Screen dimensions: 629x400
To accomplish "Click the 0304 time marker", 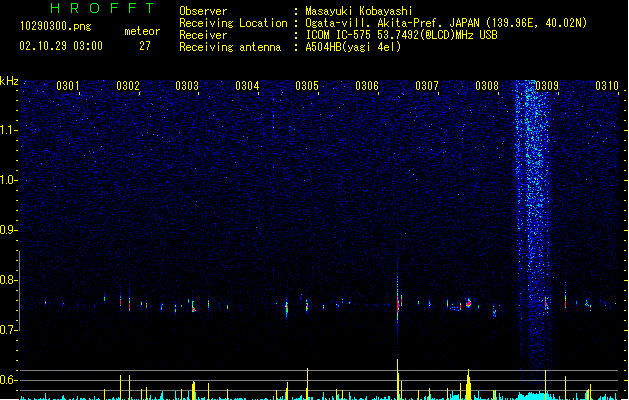I will point(247,86).
